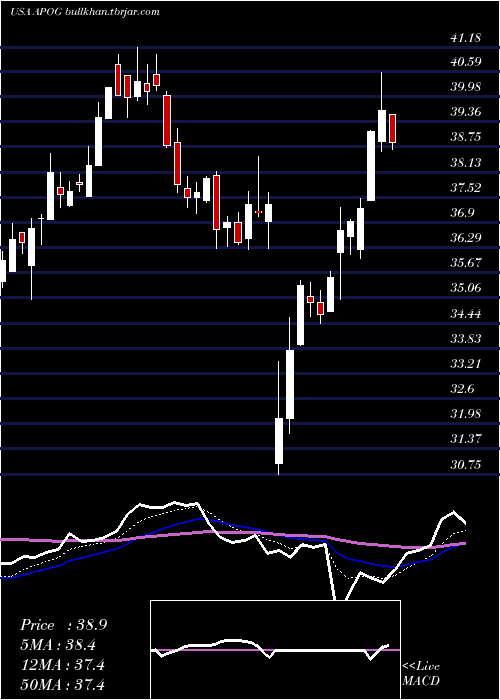Viewport: 500px width, 700px height.
Task: Click the 50MA : 37.4 readout
Action: tap(62, 684)
